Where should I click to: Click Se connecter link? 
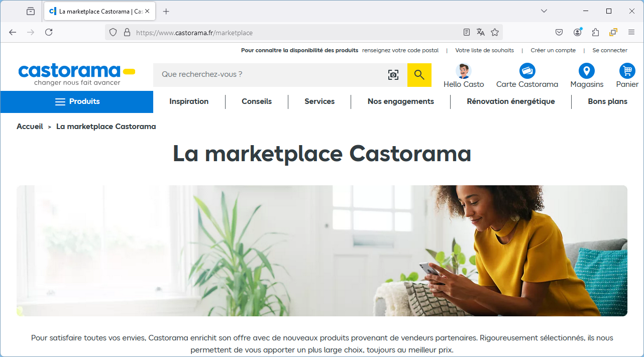pos(610,50)
